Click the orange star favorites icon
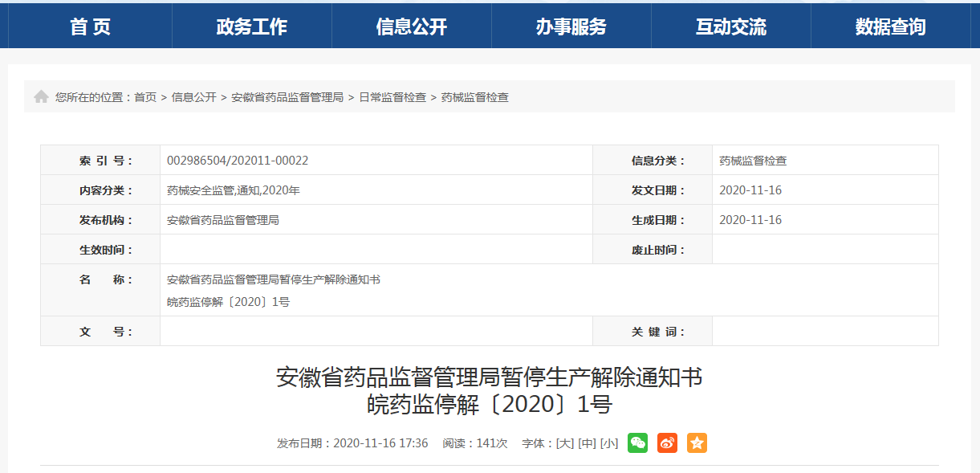The height and width of the screenshot is (473, 980). coord(697,442)
